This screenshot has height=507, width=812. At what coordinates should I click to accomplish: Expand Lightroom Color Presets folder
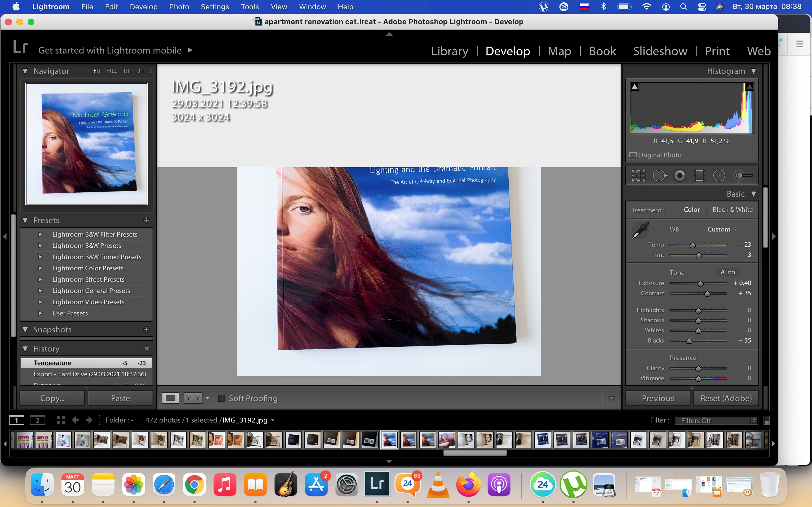point(40,268)
